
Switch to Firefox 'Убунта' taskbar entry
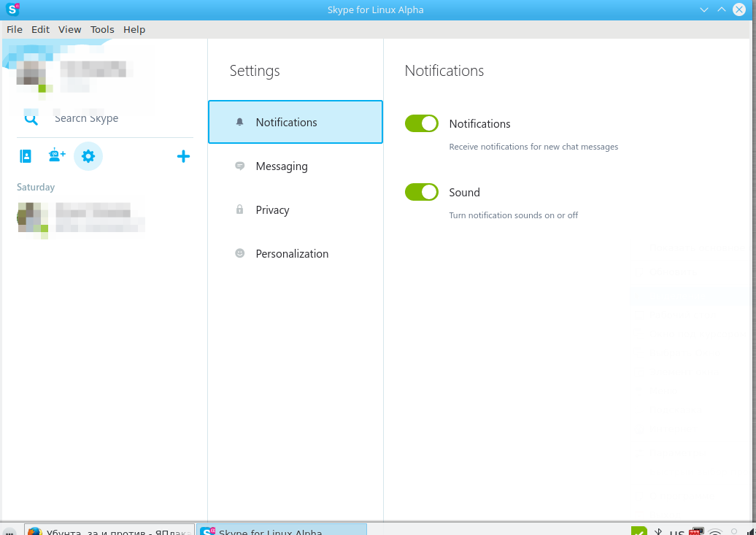(x=109, y=530)
